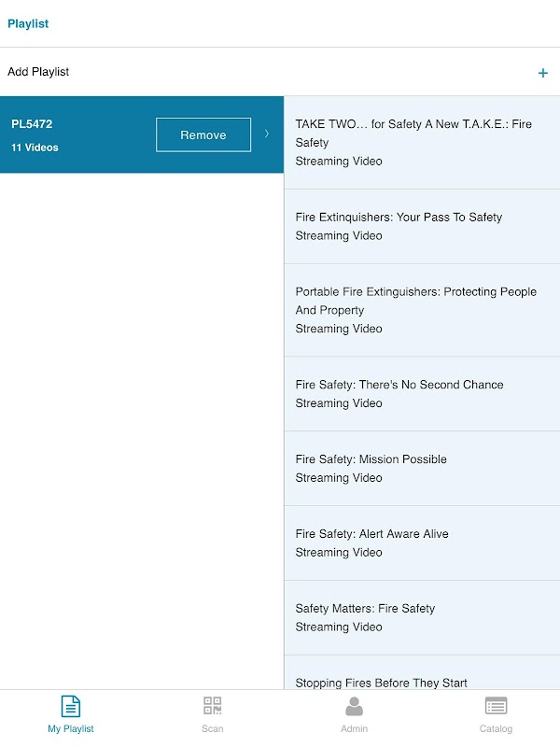Image resolution: width=560 pixels, height=747 pixels.
Task: Select the PL5472 playlist row
Action: [x=75, y=134]
